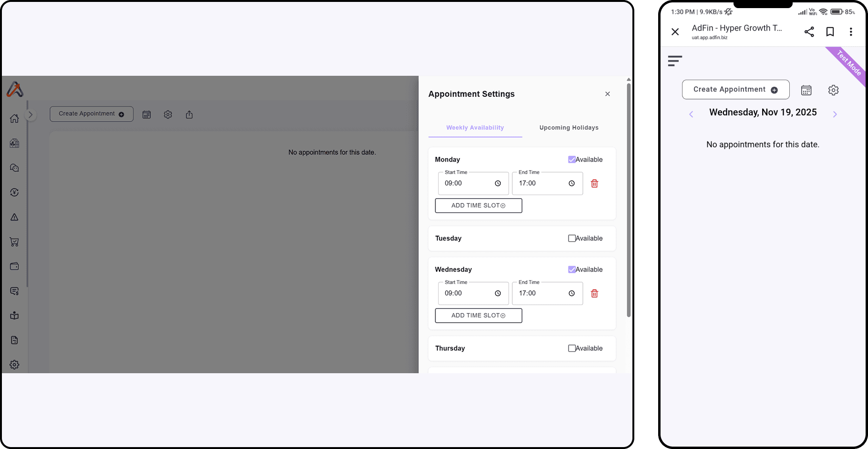Switch to the Upcoming Holidays tab
Viewport: 868px width, 449px height.
coord(568,127)
